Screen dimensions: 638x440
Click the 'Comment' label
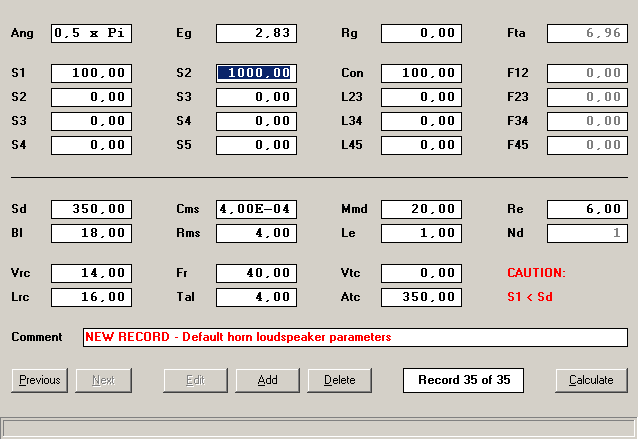pyautogui.click(x=37, y=337)
